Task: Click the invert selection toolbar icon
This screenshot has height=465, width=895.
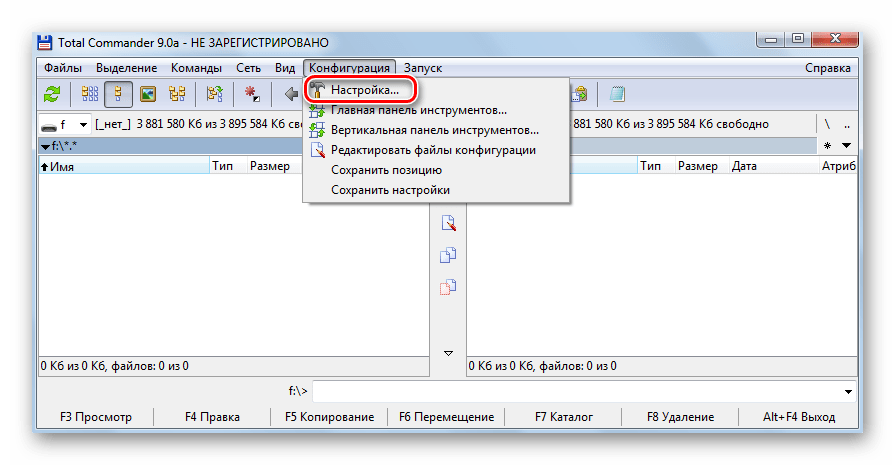Action: 215,94
